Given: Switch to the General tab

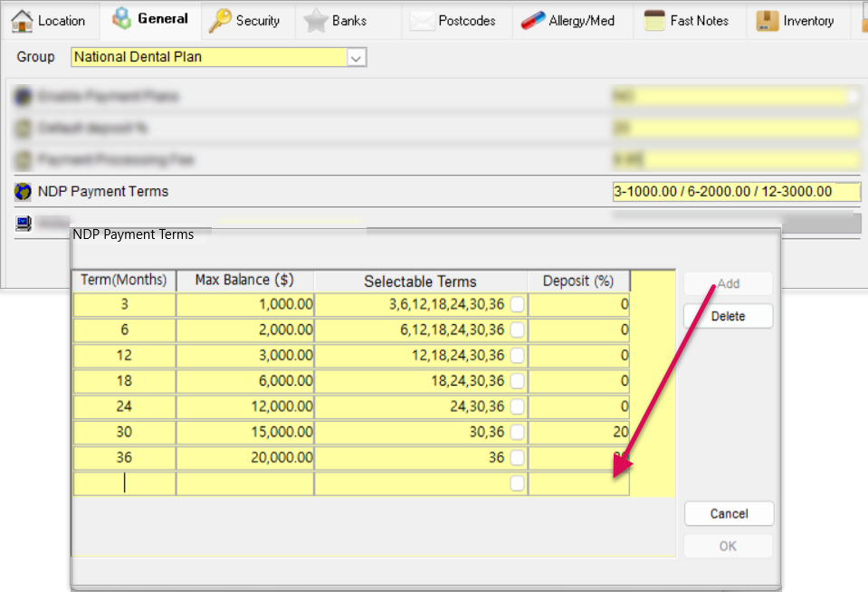Looking at the screenshot, I should (x=150, y=20).
